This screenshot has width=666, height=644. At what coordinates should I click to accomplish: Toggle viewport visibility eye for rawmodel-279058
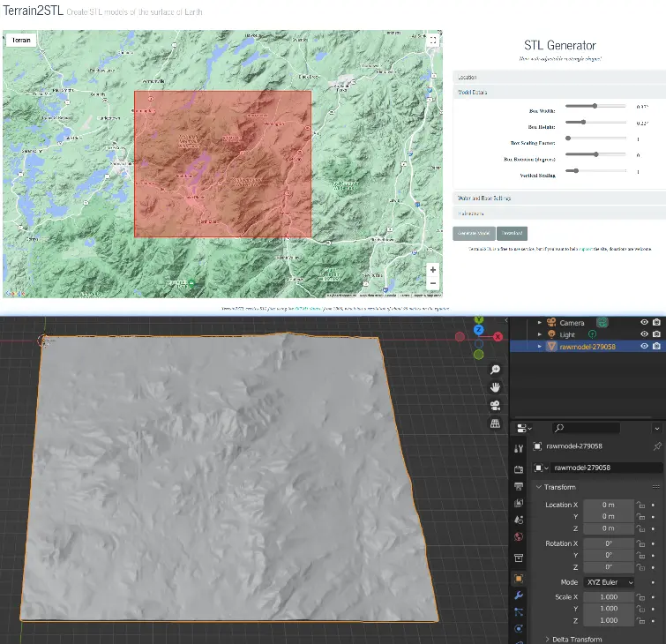point(644,346)
